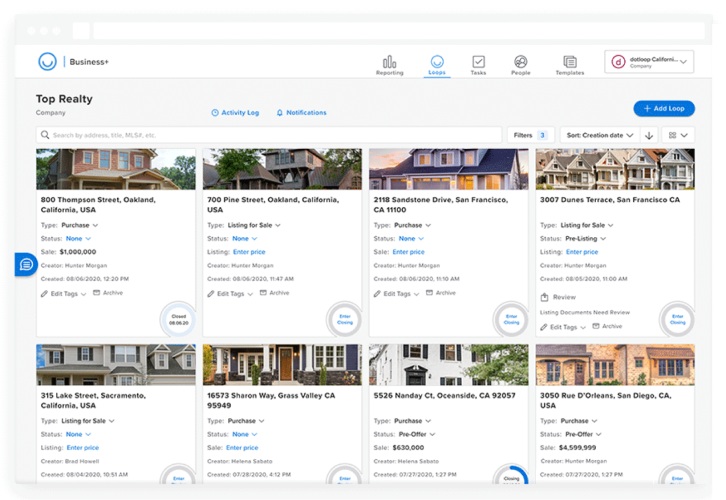Toggle the sort direction arrow
Image resolution: width=726 pixels, height=500 pixels.
(649, 135)
